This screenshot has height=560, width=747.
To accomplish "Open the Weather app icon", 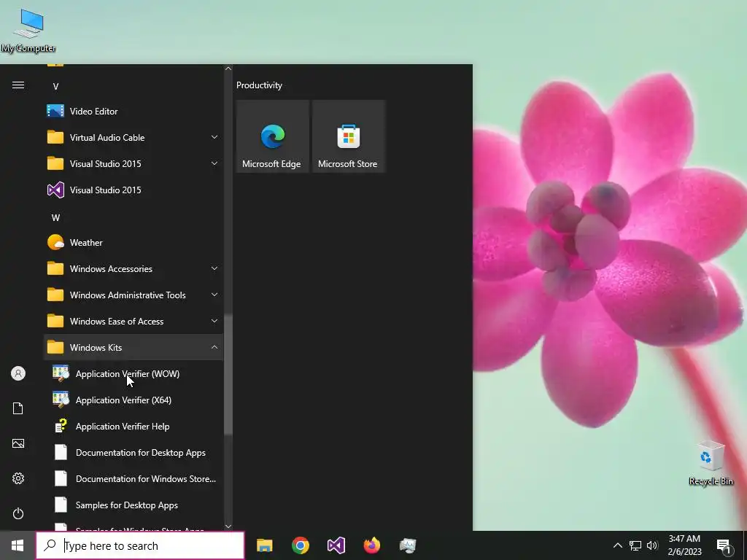I will pyautogui.click(x=55, y=242).
